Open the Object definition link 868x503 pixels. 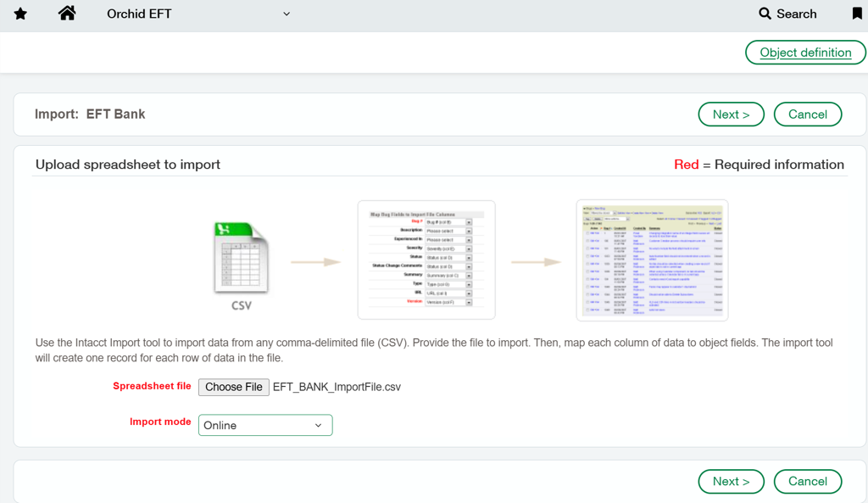point(805,53)
